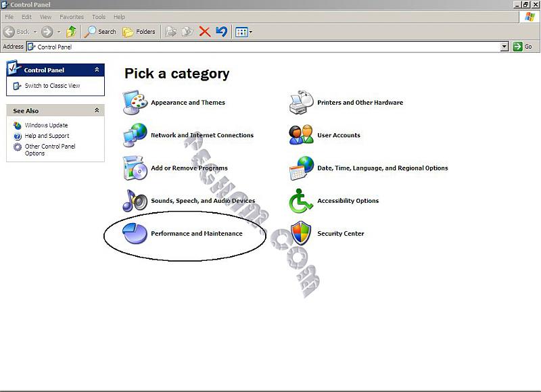The image size is (541, 392).
Task: Click the Windows flag logo in menu bar
Action: click(x=530, y=16)
